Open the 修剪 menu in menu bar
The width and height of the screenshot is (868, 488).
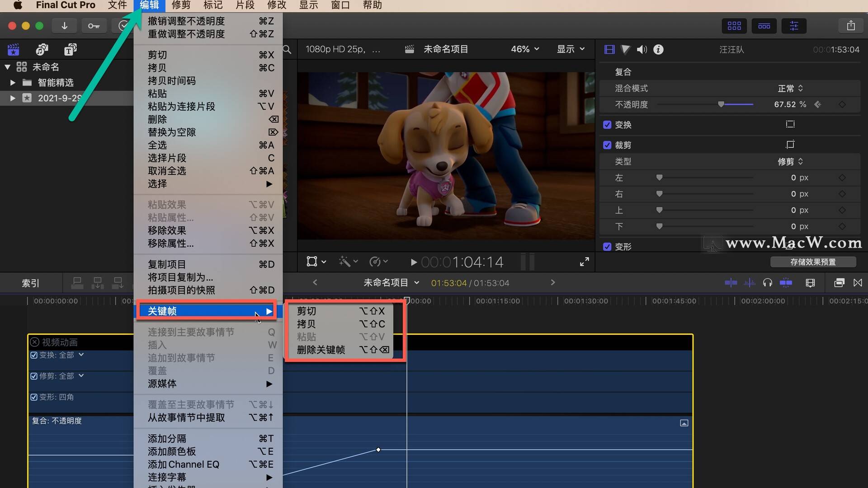(181, 5)
